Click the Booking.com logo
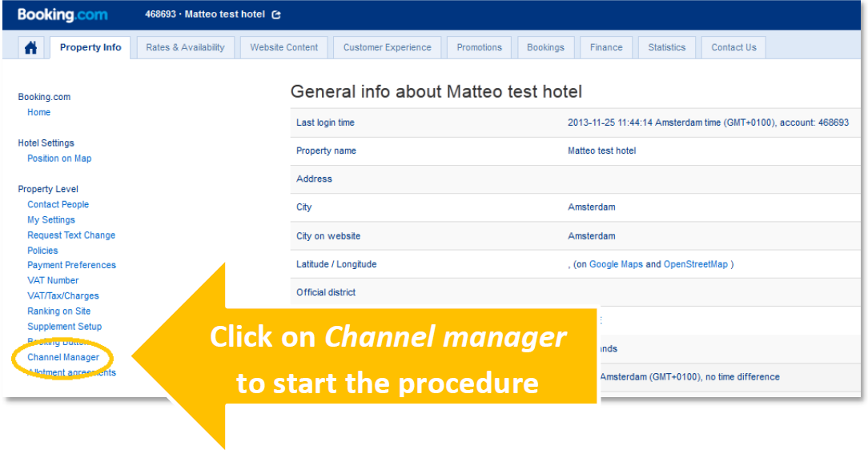This screenshot has height=450, width=868. [62, 14]
